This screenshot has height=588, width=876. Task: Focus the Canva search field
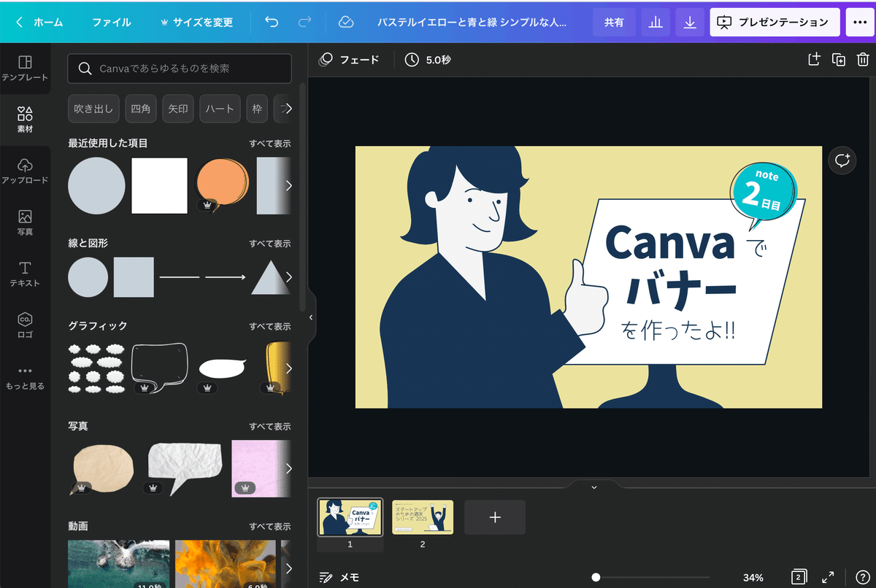[x=180, y=69]
